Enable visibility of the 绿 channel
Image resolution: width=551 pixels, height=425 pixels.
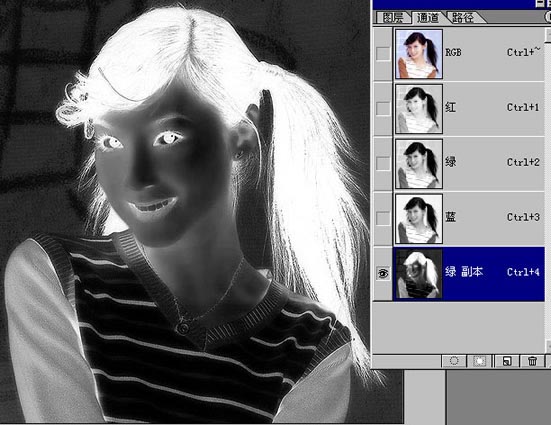tap(383, 163)
